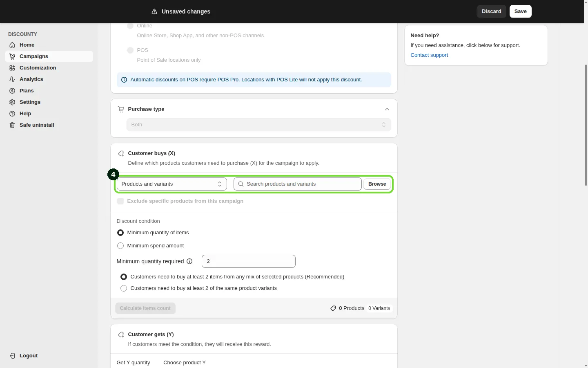The width and height of the screenshot is (588, 368).
Task: Open Analytics menu item
Action: coord(49,79)
